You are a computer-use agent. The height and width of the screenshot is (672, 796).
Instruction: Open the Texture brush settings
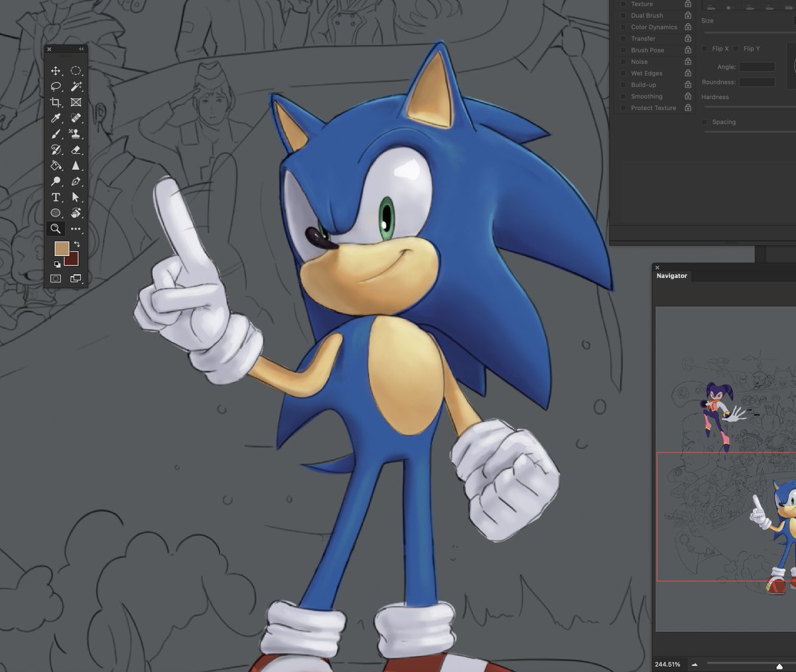[x=641, y=4]
